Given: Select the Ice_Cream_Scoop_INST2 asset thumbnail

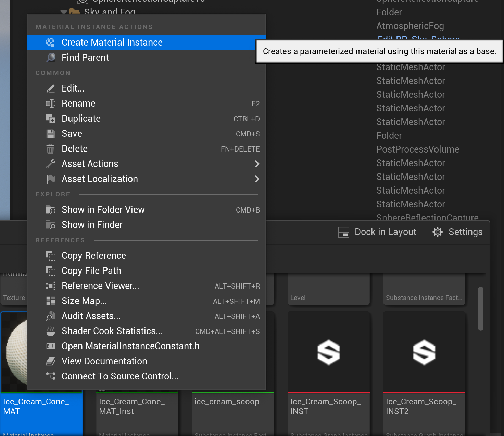Looking at the screenshot, I should [424, 352].
